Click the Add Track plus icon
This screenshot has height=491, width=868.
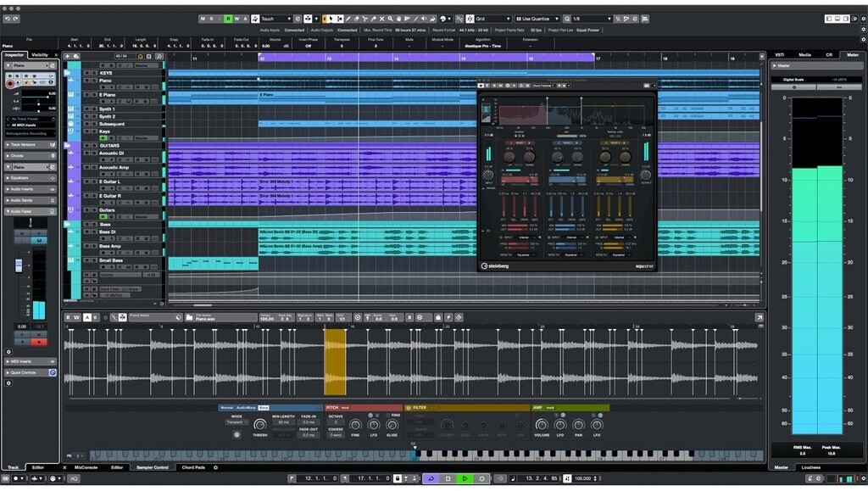click(x=67, y=56)
